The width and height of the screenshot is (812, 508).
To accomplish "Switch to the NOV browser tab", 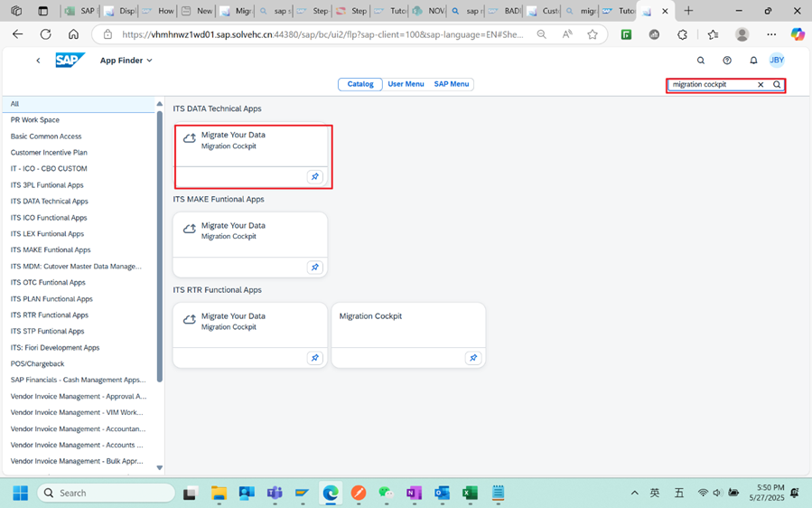I will click(429, 10).
